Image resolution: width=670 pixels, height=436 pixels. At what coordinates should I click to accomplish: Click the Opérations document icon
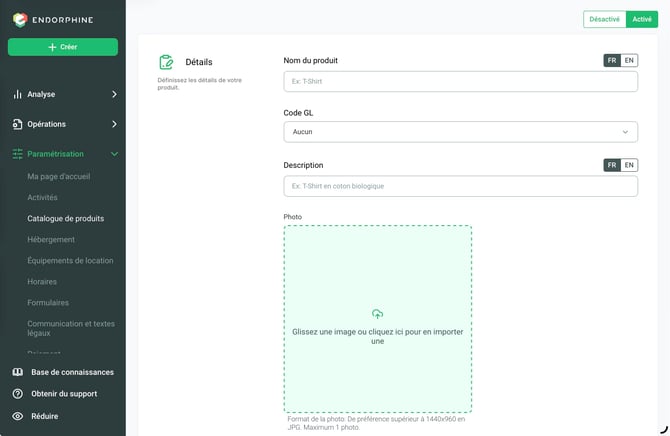17,124
